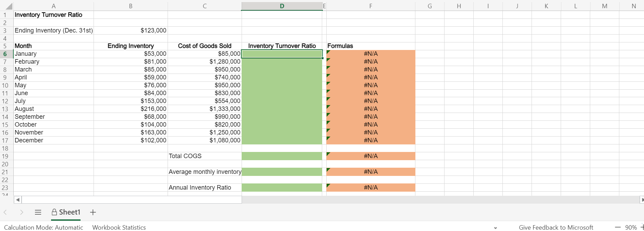Select green Annual Inventory Ratio result cell

[282, 188]
